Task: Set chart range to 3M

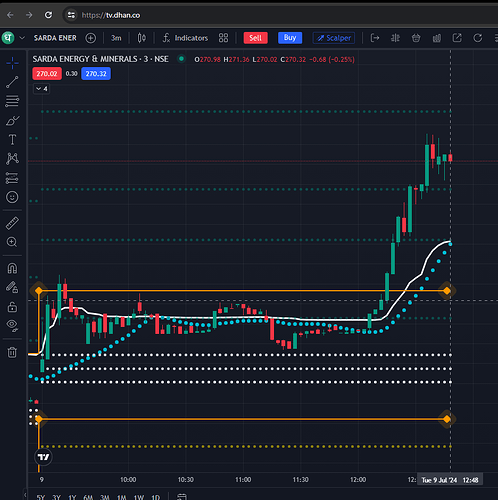Action: pos(105,497)
